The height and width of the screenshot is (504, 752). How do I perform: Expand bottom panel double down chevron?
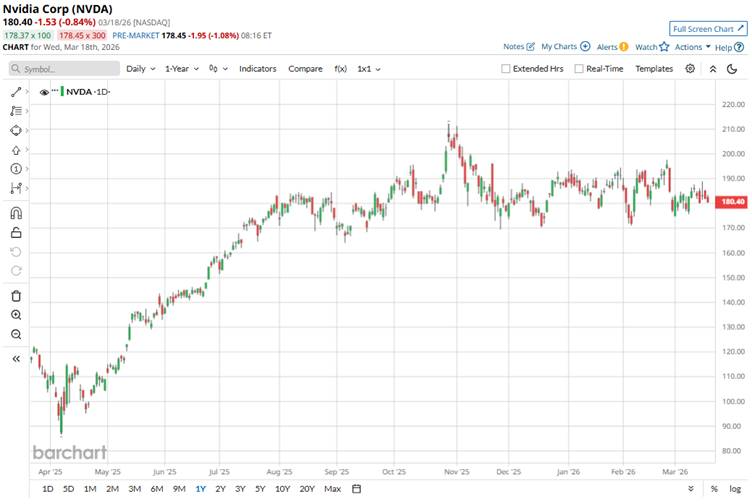click(x=691, y=489)
